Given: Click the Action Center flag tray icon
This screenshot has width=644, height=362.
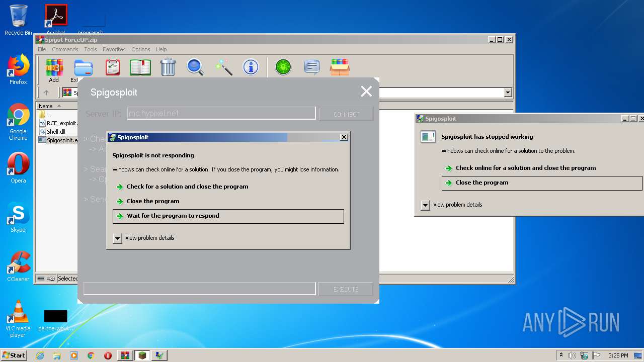Looking at the screenshot, I should pyautogui.click(x=596, y=355).
